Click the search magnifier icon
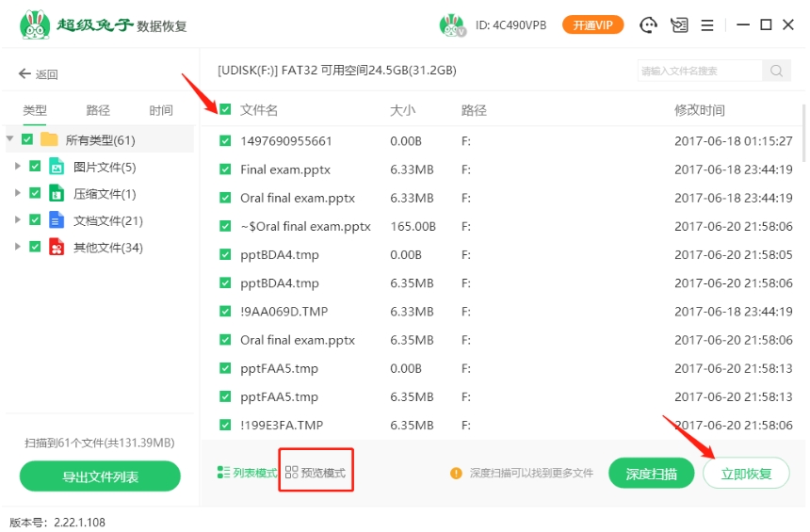This screenshot has height=532, width=810. (776, 71)
